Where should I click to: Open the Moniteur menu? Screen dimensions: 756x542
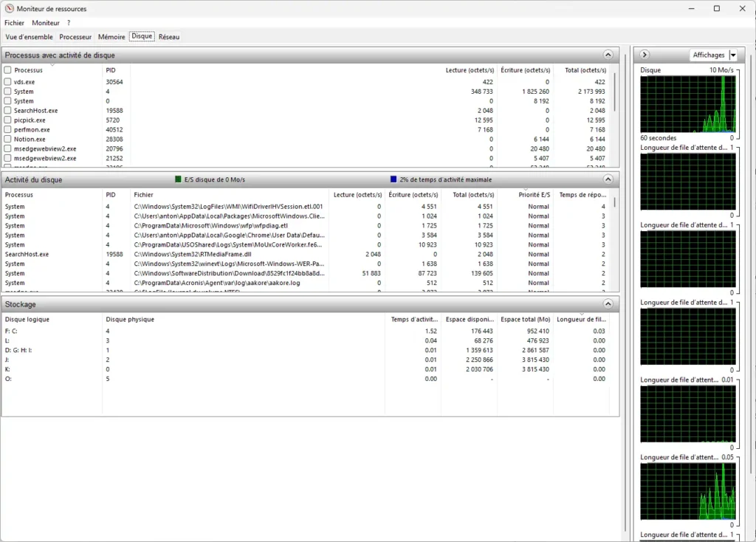pyautogui.click(x=45, y=23)
